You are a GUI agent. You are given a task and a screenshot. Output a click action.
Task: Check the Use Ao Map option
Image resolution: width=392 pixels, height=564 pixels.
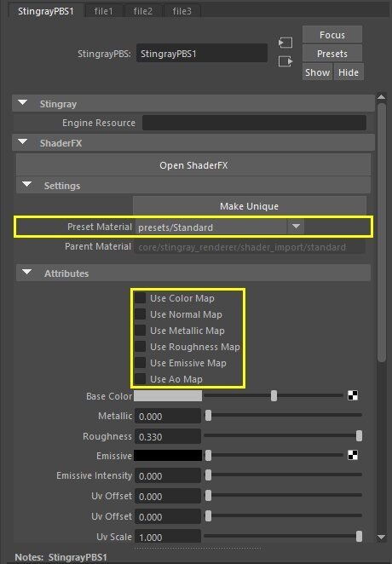(140, 379)
